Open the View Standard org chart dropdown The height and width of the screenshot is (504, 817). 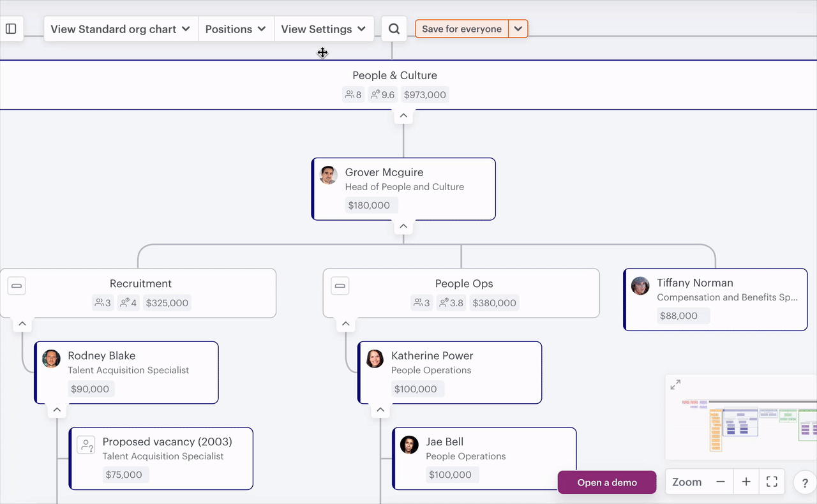120,28
